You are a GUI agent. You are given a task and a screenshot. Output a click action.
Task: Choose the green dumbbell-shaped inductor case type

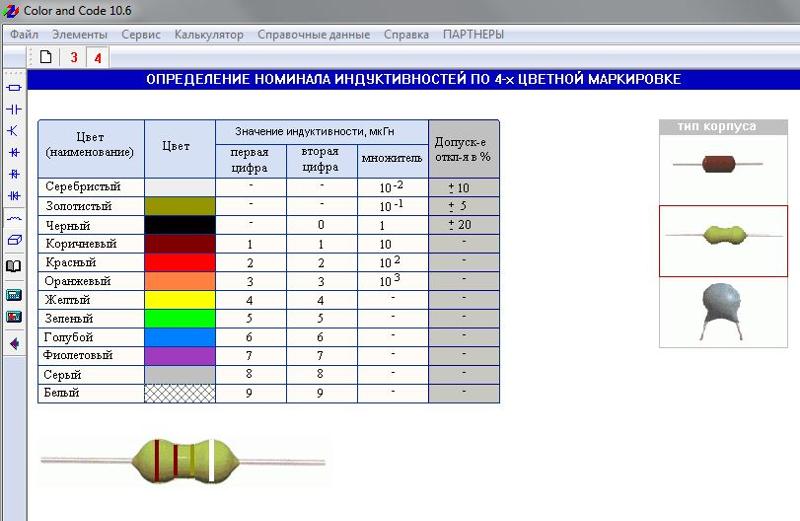click(723, 241)
